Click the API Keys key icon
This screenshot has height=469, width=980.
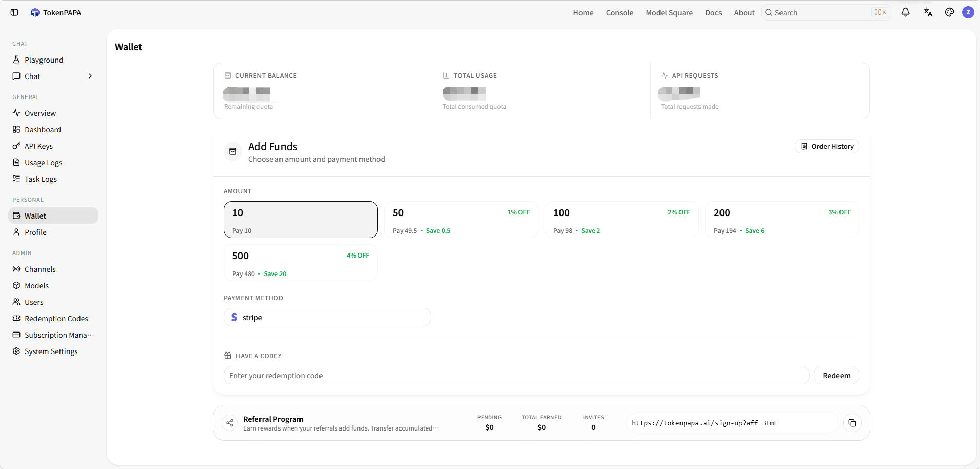tap(16, 146)
